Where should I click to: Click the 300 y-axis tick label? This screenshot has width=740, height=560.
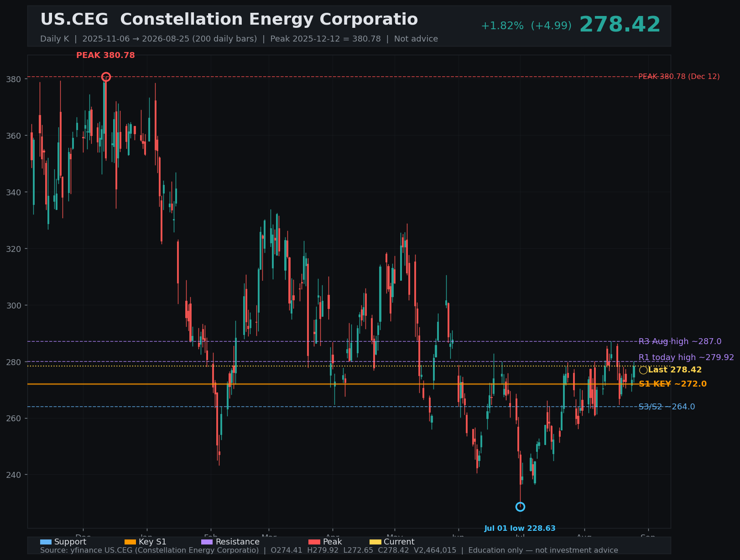[14, 305]
